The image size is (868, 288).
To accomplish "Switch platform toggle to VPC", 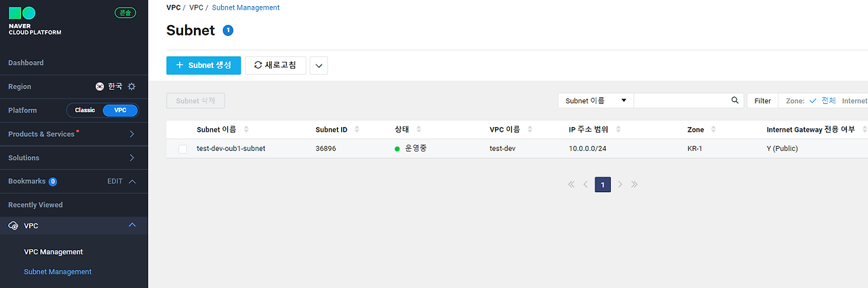I will click(120, 110).
